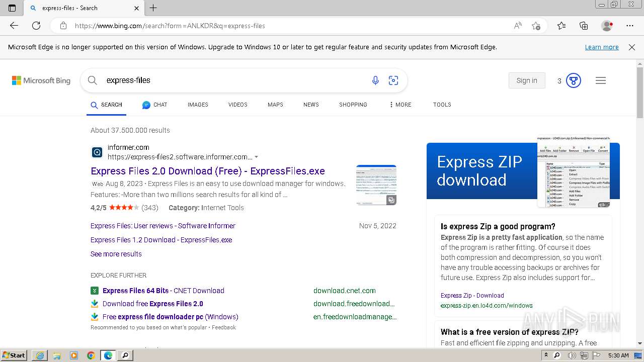The image size is (644, 362).
Task: Open express-zip.en.lo4d.com/windows link
Action: tap(487, 305)
